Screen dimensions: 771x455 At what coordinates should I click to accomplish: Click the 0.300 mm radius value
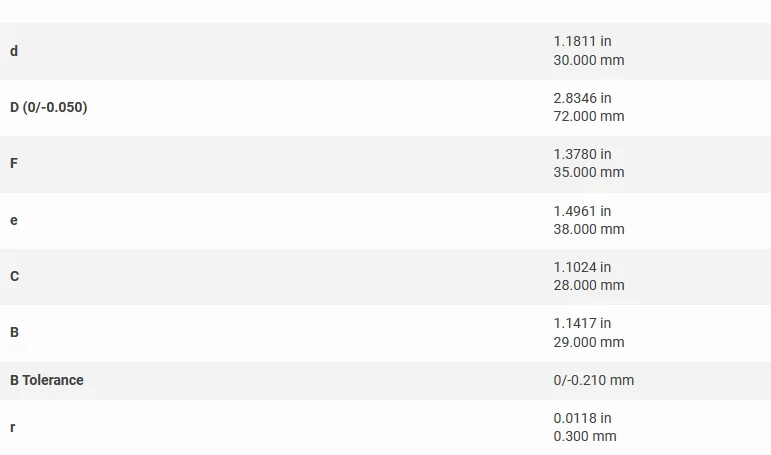tap(585, 436)
